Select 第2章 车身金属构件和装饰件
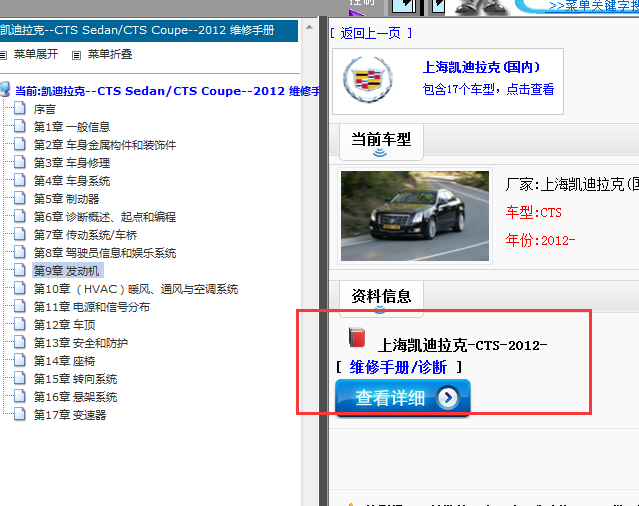This screenshot has width=639, height=506. [105, 145]
